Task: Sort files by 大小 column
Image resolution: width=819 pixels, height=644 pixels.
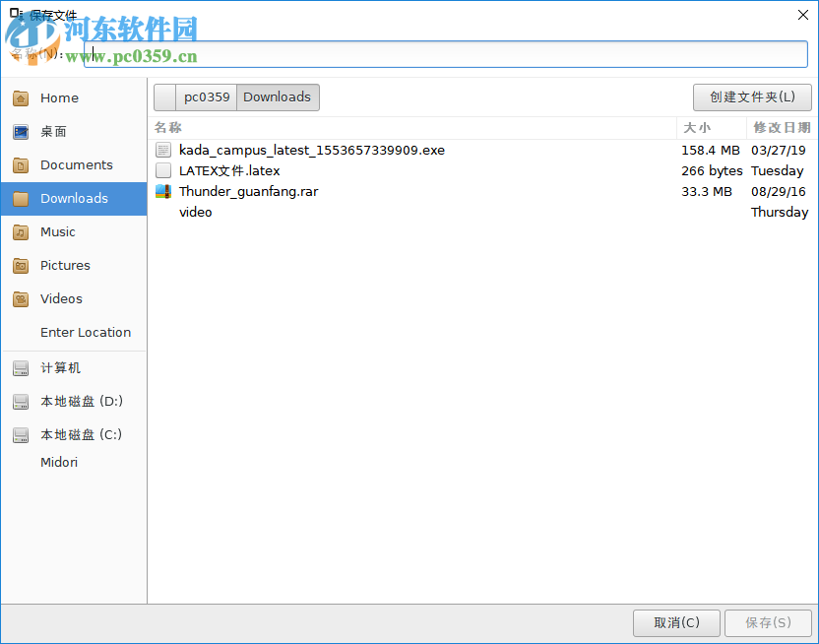Action: coord(698,128)
